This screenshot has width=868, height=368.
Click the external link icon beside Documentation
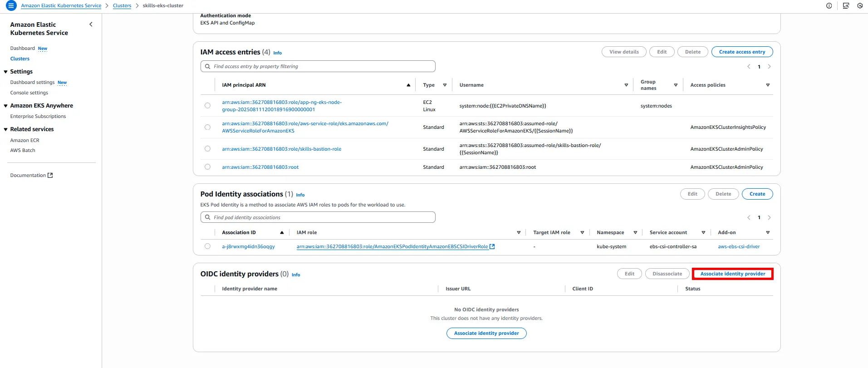coord(50,175)
